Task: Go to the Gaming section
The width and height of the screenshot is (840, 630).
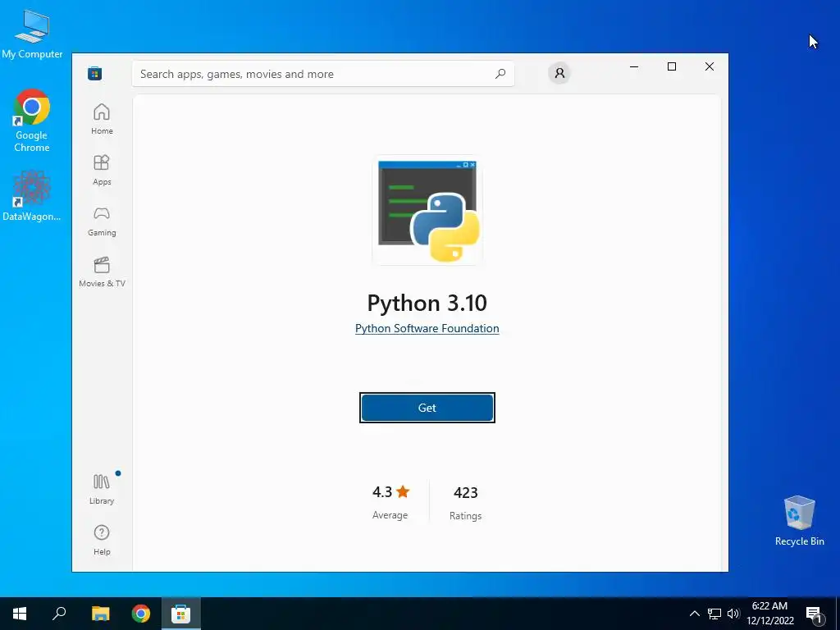Action: [x=102, y=221]
